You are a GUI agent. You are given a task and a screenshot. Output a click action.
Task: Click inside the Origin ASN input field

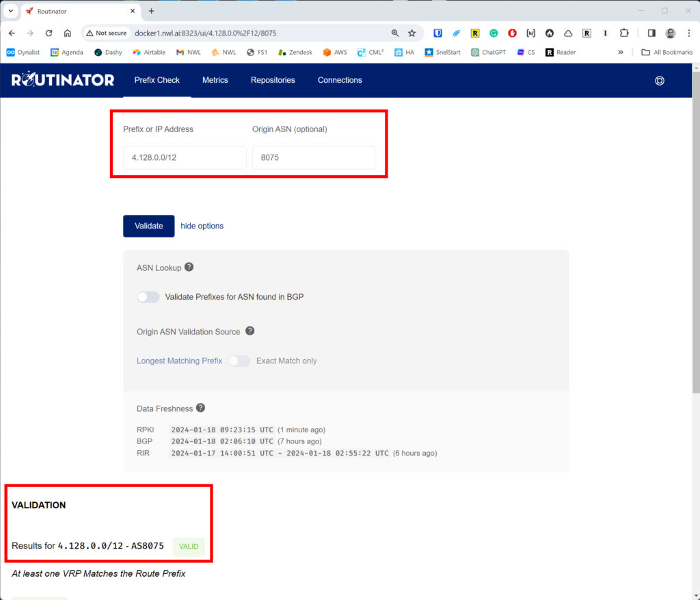tap(313, 157)
